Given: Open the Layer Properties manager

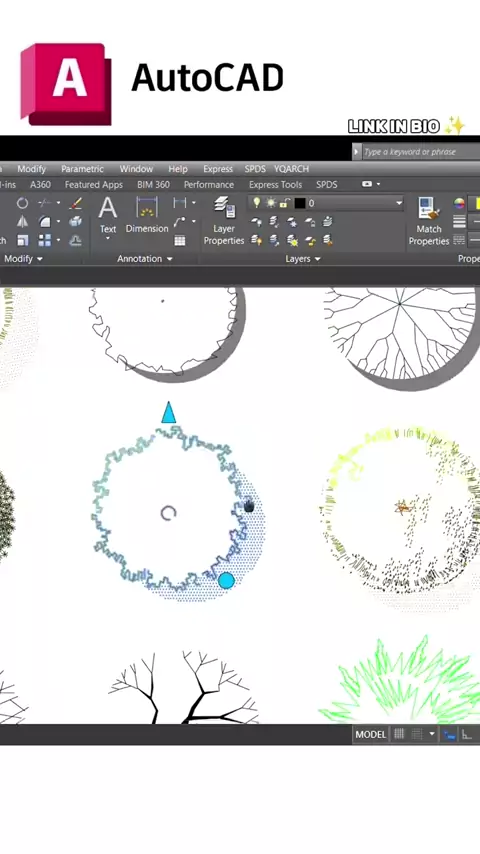Looking at the screenshot, I should tap(224, 221).
